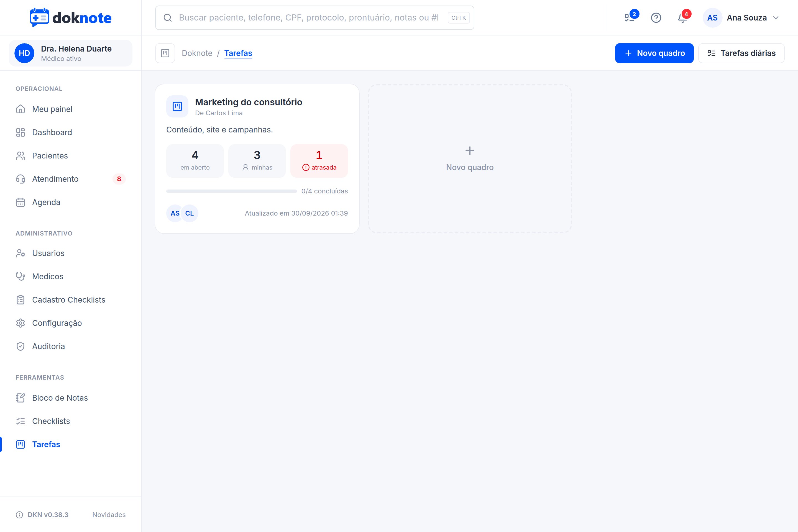798x532 pixels.
Task: Click the Marketing board's kanban icon
Action: 177,106
